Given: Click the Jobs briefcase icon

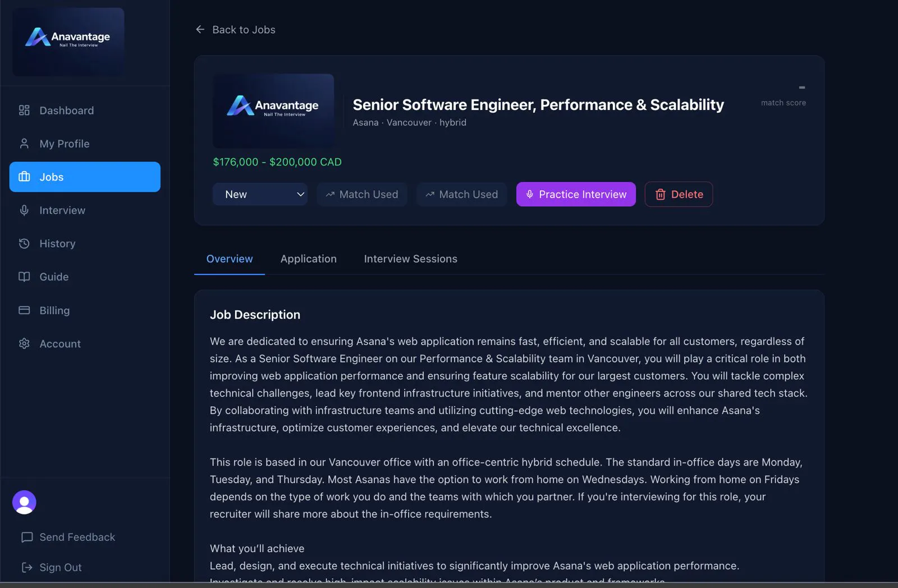Looking at the screenshot, I should [x=24, y=177].
